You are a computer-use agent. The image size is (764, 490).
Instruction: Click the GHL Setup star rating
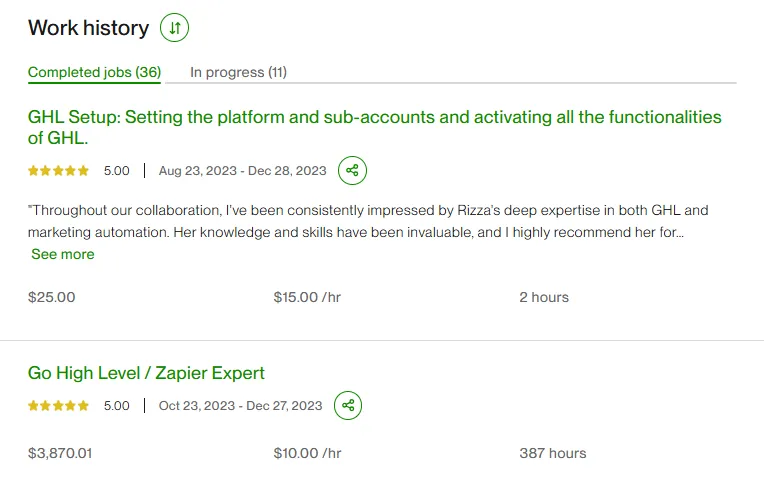[x=59, y=171]
